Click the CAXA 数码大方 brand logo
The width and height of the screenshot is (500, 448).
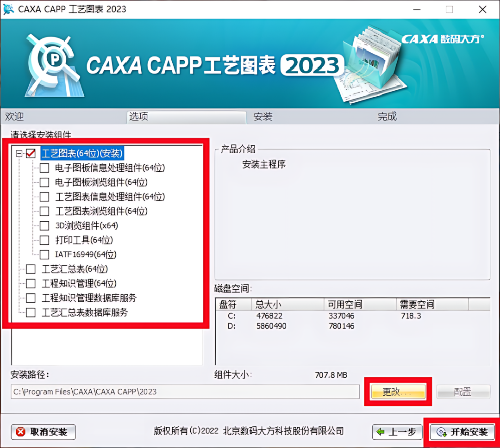[443, 39]
